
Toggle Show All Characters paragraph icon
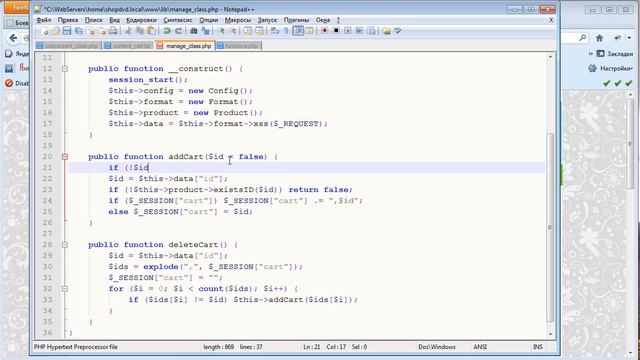(286, 31)
